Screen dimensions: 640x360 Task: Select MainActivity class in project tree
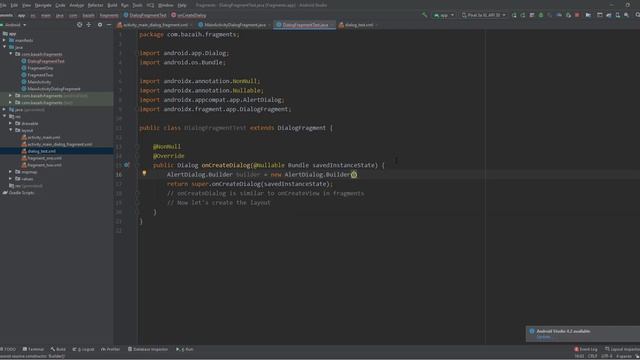click(x=39, y=82)
